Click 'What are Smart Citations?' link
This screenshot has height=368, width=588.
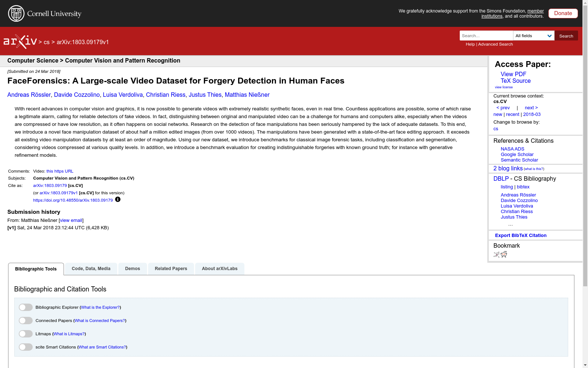click(103, 347)
